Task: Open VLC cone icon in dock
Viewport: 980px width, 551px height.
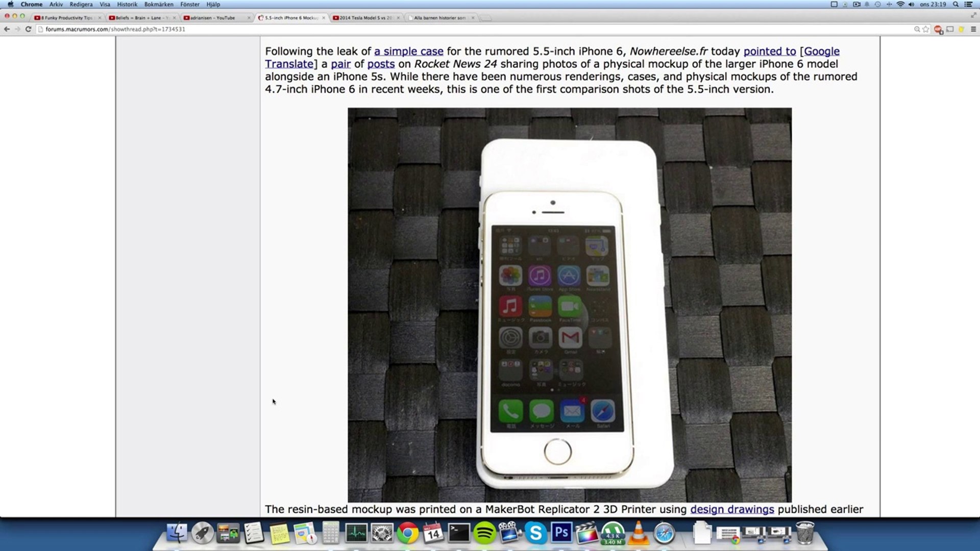Action: click(x=638, y=534)
